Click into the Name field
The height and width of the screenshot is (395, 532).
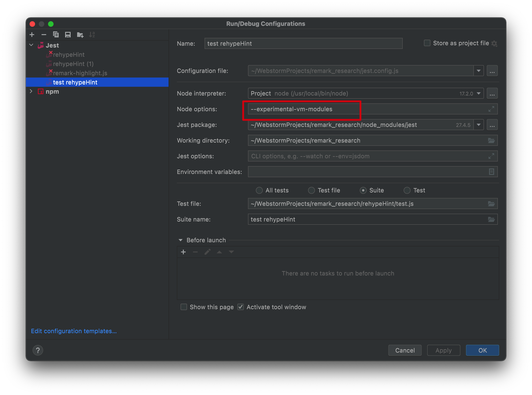(x=303, y=44)
